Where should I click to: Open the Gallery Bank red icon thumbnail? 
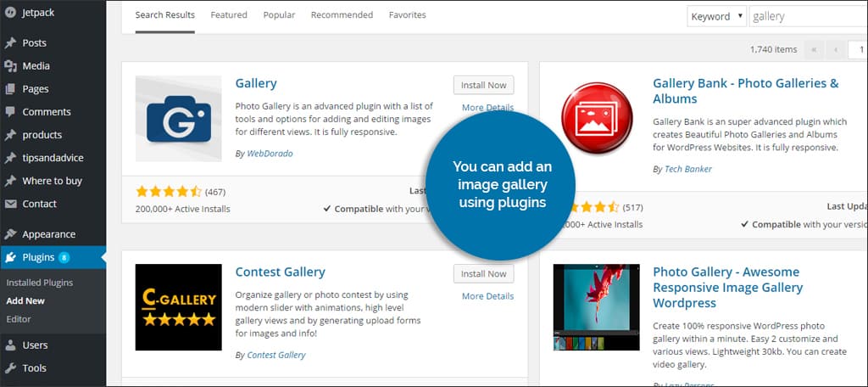[x=597, y=119]
